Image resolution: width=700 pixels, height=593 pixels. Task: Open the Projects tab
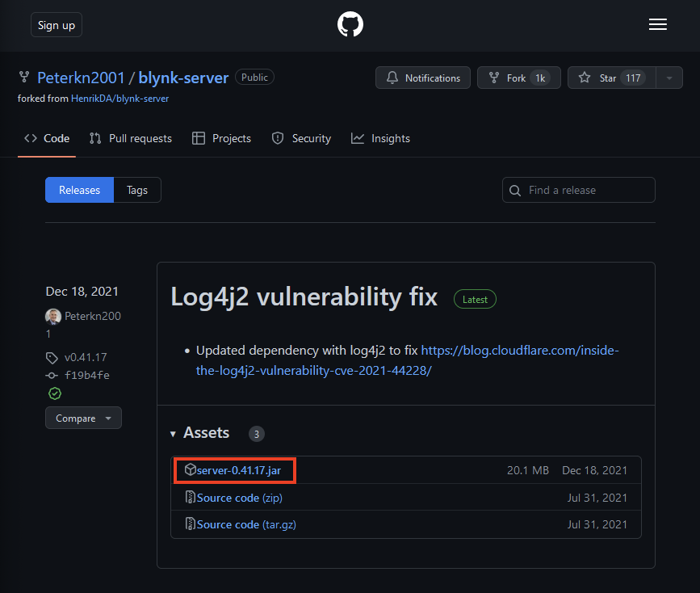pyautogui.click(x=221, y=138)
